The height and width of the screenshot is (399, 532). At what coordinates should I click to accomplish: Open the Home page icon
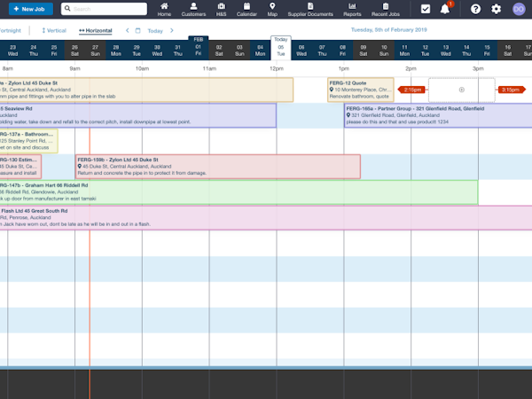(x=164, y=10)
